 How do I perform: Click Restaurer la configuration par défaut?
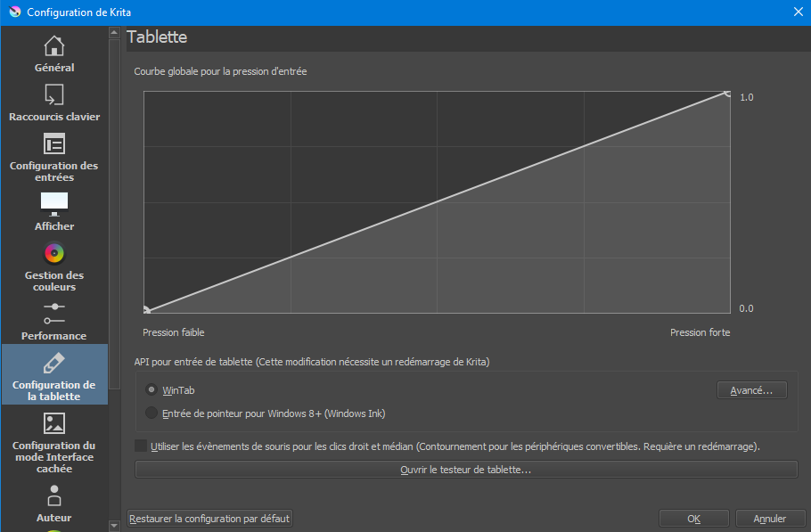(x=209, y=518)
